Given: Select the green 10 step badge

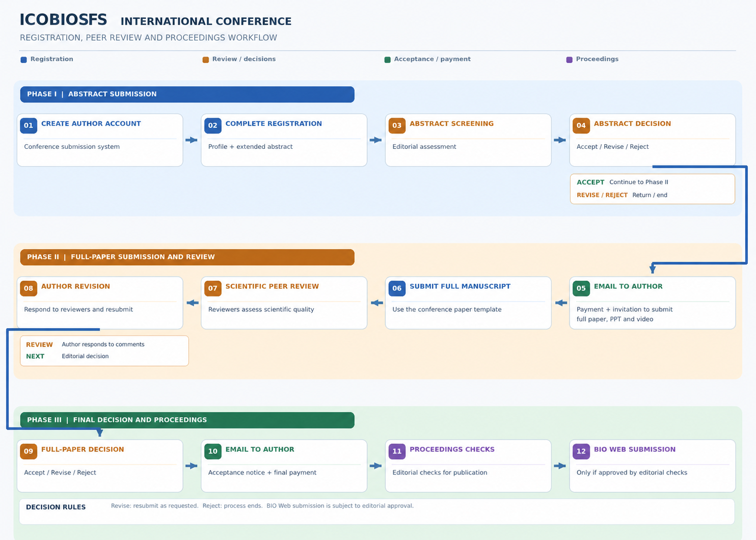Looking at the screenshot, I should point(213,451).
